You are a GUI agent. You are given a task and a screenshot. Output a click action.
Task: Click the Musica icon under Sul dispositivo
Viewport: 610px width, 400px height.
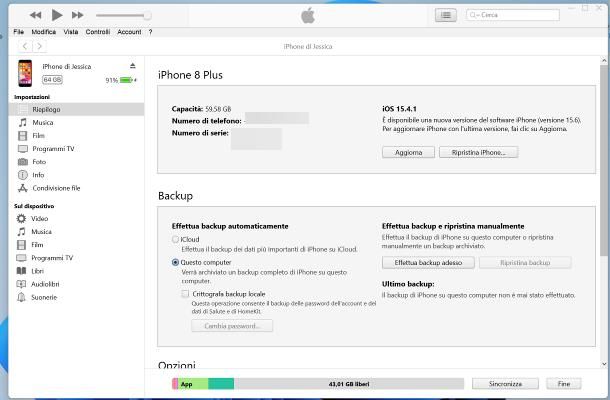point(21,232)
